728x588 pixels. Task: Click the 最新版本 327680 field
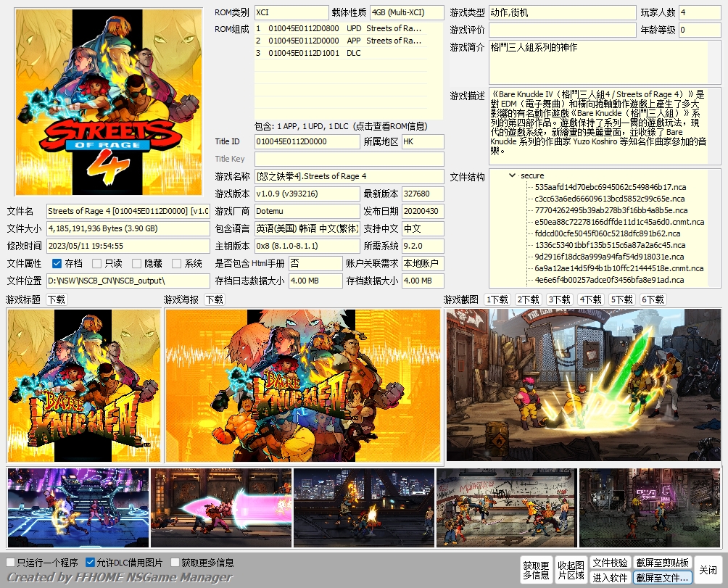(x=423, y=194)
